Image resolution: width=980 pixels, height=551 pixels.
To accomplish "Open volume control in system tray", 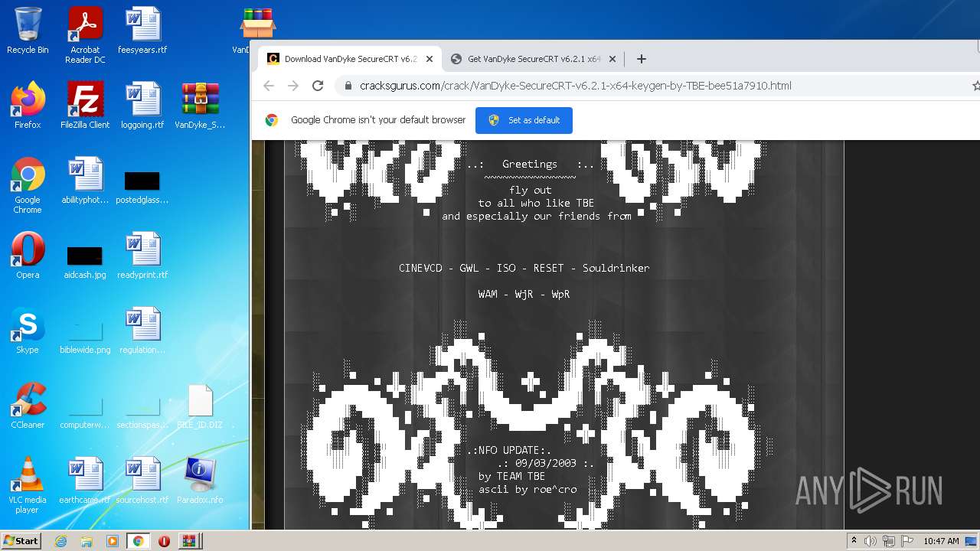I will pyautogui.click(x=871, y=541).
